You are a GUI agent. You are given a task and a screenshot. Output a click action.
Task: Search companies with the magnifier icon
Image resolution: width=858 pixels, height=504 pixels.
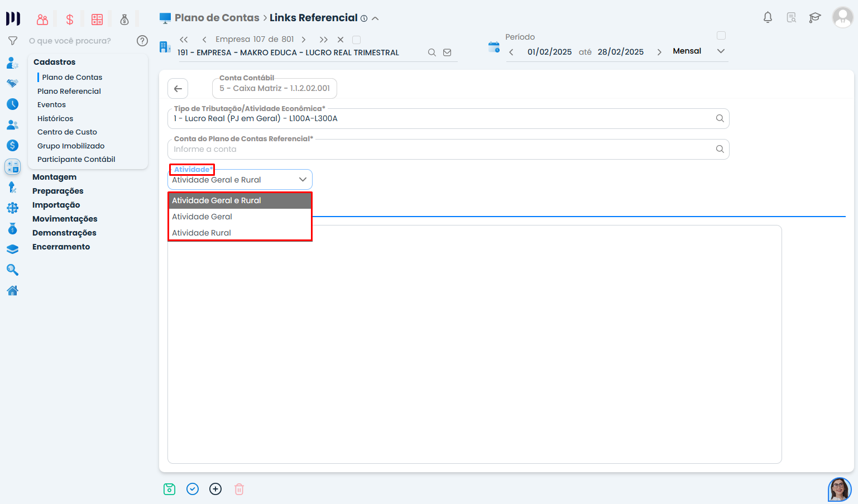[432, 52]
